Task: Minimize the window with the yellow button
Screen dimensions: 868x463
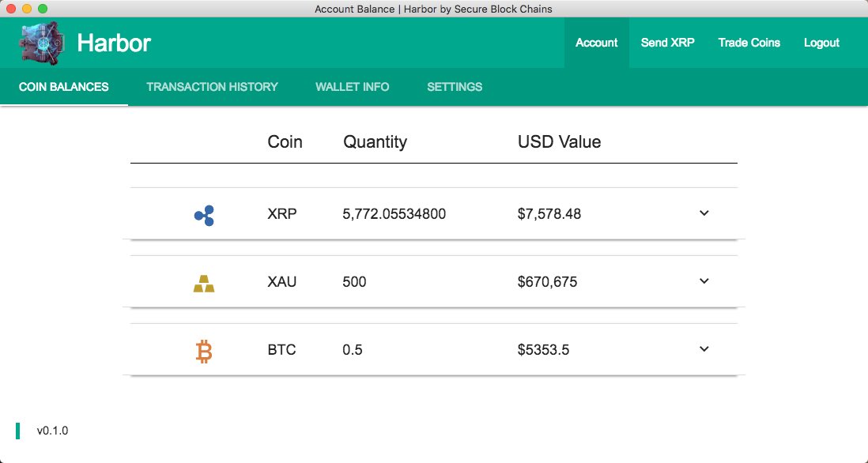Action: coord(27,9)
